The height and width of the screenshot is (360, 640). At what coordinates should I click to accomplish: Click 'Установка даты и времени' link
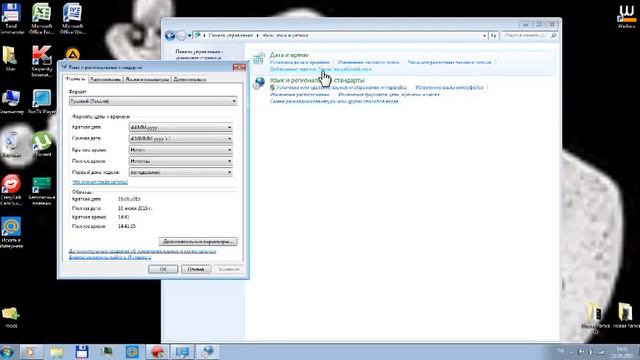[x=300, y=62]
